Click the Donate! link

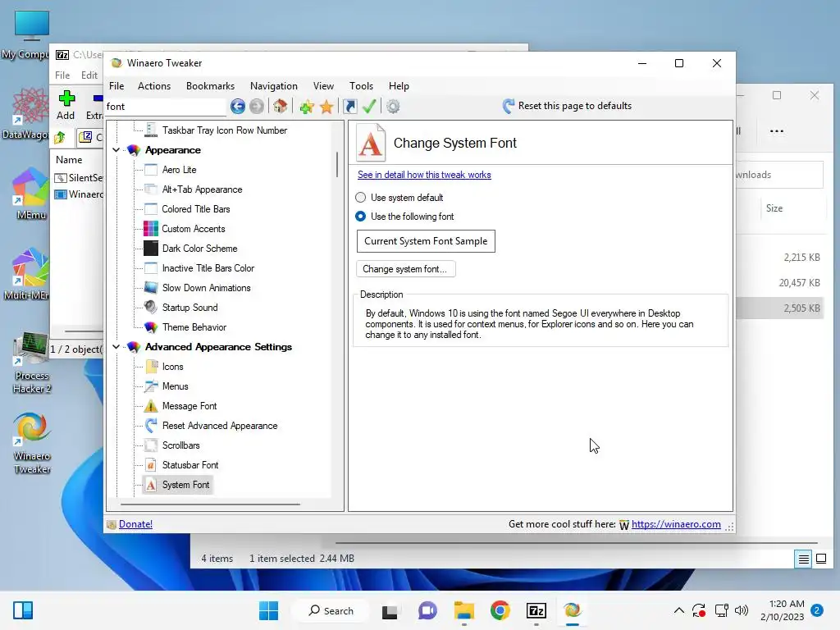pyautogui.click(x=135, y=524)
